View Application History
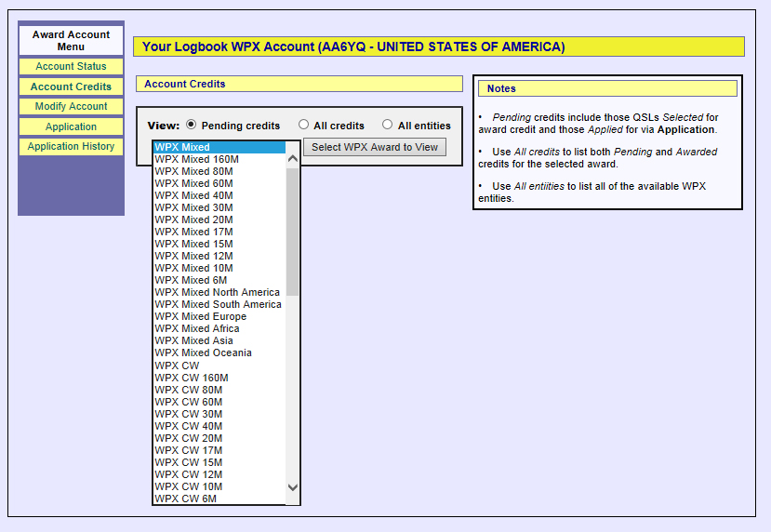Viewport: 771px width, 532px height. 71,147
